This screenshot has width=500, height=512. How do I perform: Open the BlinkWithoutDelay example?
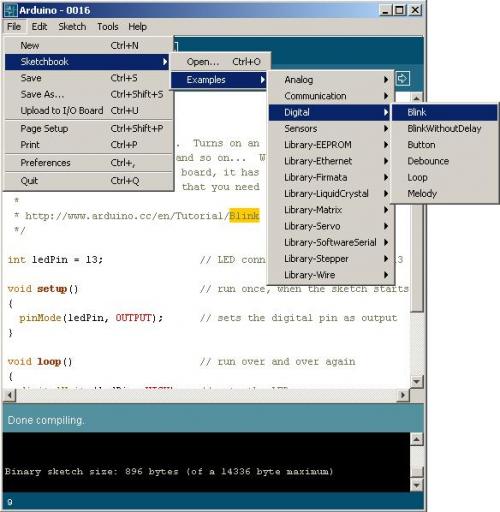(x=445, y=129)
